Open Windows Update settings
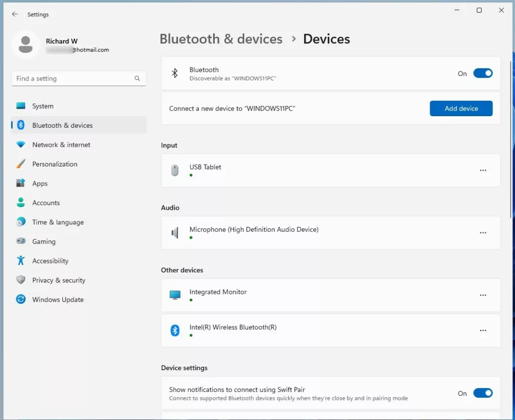Screen dimensions: 515x420 (x=79, y=299)
